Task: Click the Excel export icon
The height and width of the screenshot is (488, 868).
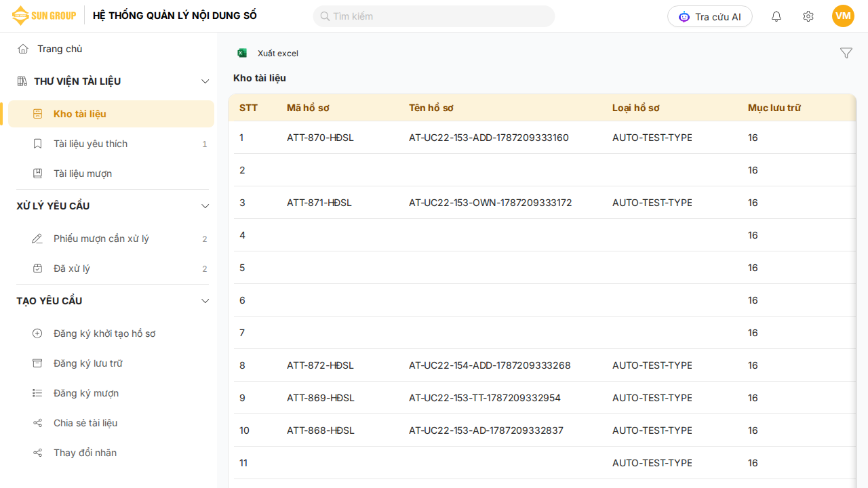Action: tap(242, 53)
